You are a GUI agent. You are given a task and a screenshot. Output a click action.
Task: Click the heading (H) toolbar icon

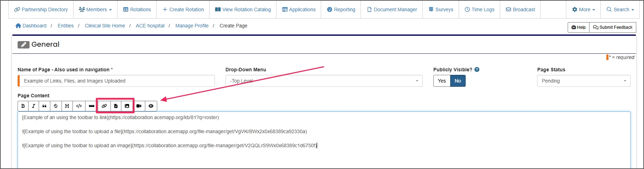coord(67,106)
